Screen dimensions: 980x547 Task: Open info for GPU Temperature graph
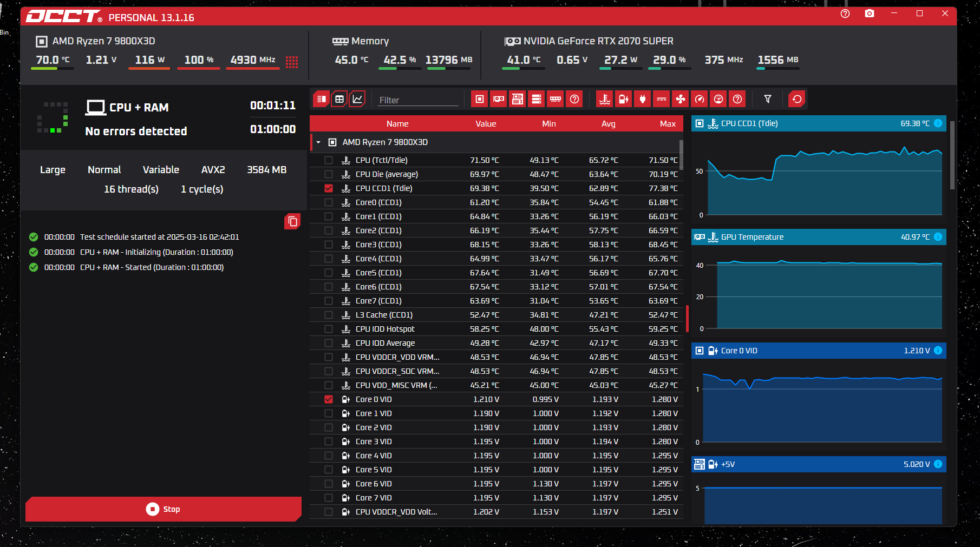pos(938,237)
